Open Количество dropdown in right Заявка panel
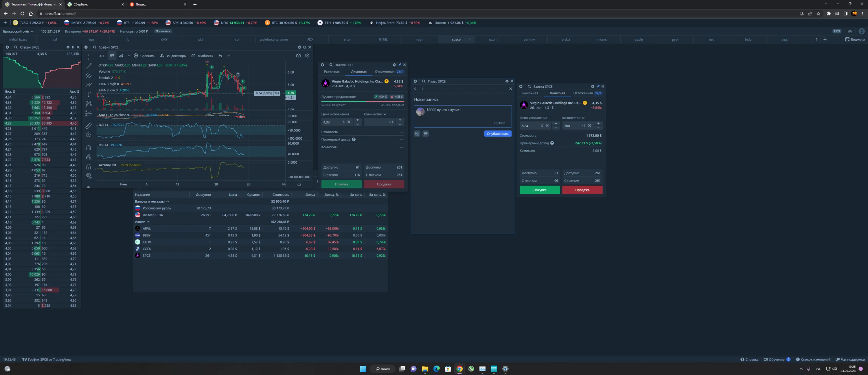 pyautogui.click(x=573, y=118)
